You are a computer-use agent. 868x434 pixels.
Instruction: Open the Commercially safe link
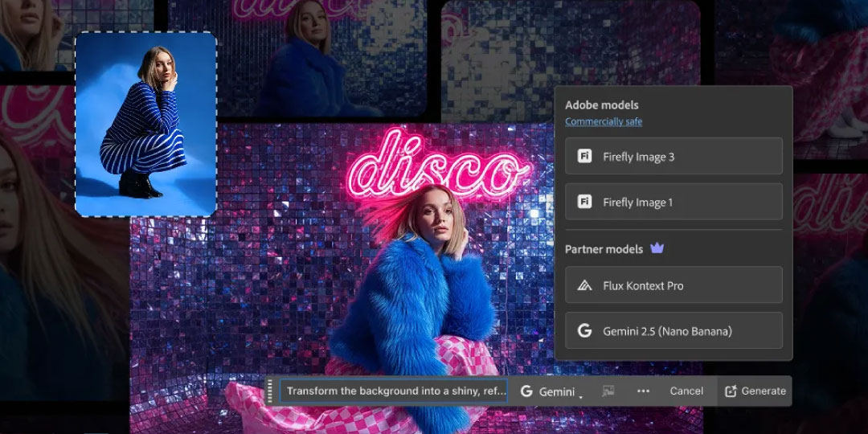604,122
